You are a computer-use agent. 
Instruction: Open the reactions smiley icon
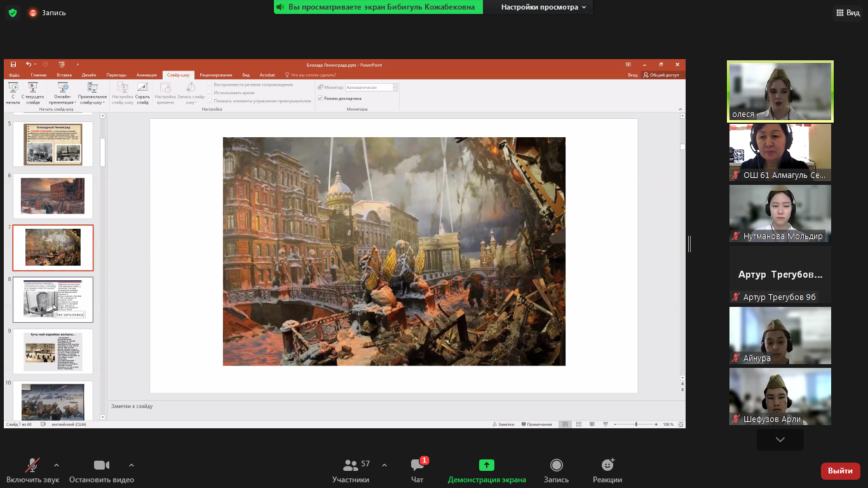tap(607, 465)
